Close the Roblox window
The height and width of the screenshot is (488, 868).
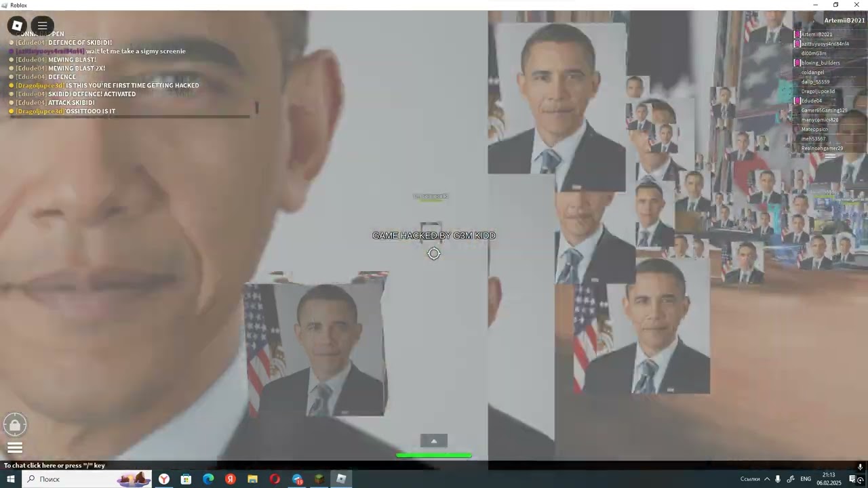pyautogui.click(x=856, y=5)
